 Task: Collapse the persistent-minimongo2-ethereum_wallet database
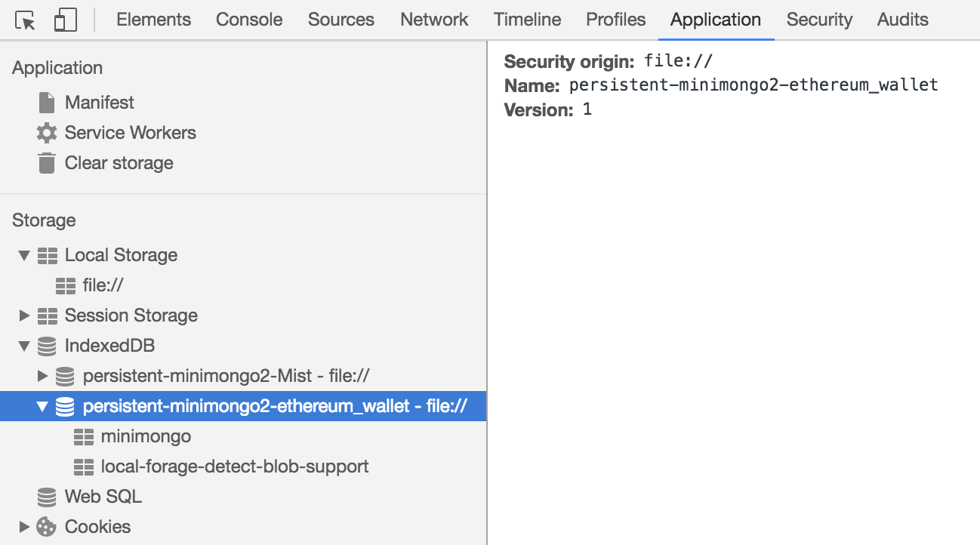pos(43,406)
